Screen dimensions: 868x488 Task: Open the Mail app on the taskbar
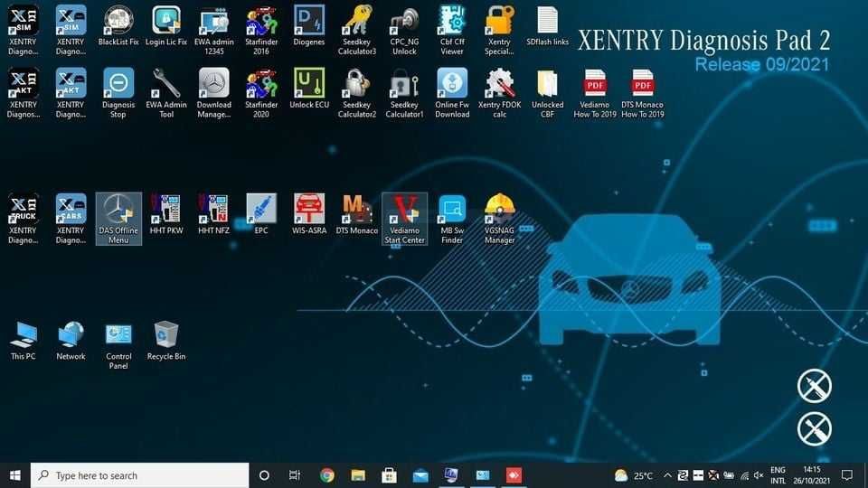(x=420, y=475)
